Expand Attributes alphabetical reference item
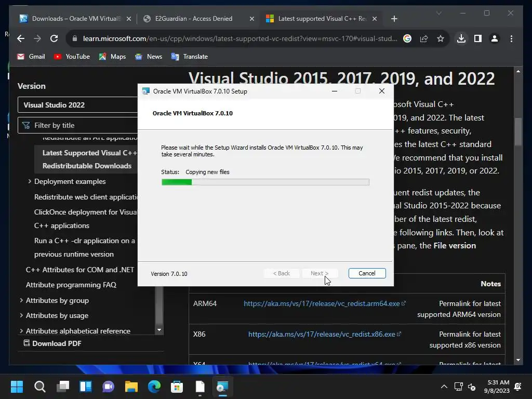532x399 pixels. (21, 331)
